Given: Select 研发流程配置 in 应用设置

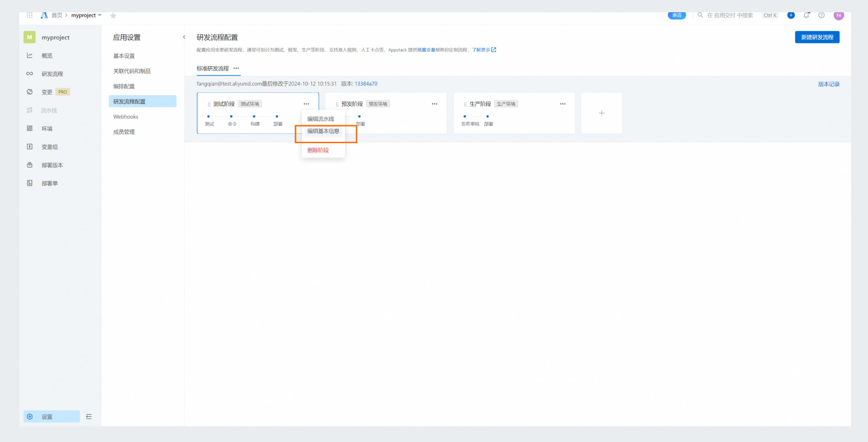Looking at the screenshot, I should point(143,102).
